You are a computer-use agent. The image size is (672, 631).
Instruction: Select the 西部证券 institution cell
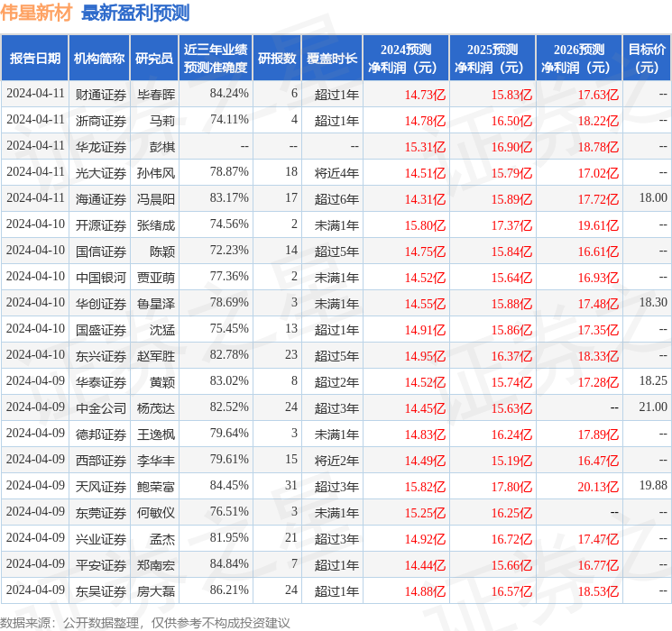(101, 460)
